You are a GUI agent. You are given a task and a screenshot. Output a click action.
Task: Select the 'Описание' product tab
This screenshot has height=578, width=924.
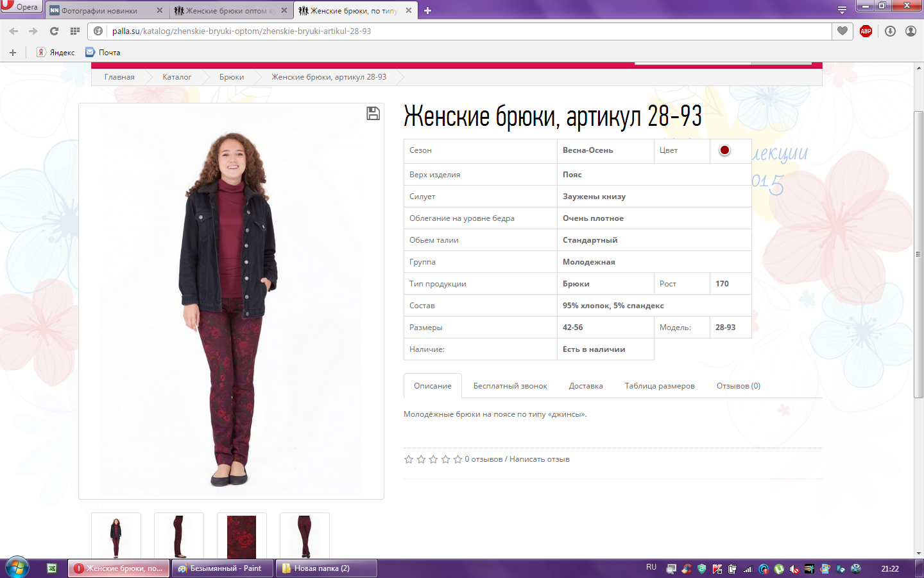pos(432,386)
